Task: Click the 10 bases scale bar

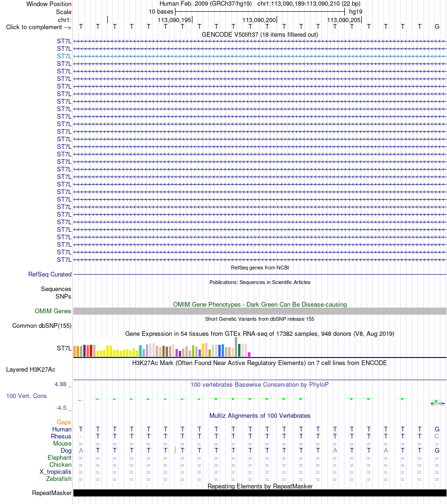Action: click(260, 12)
